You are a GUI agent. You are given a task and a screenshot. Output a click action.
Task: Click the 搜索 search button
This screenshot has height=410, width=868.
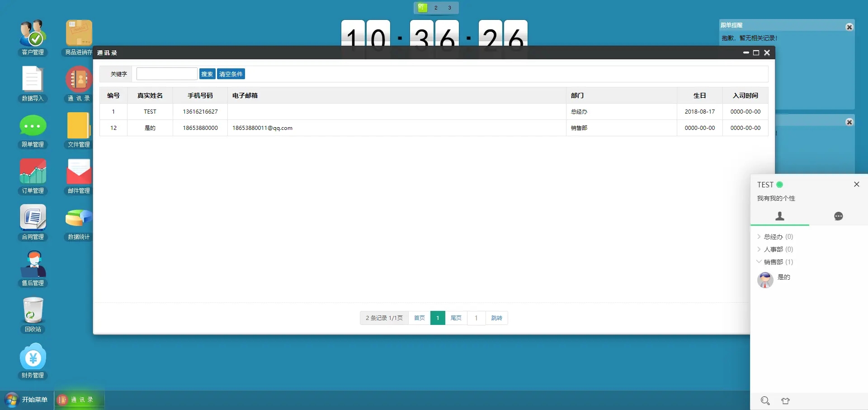(x=207, y=74)
